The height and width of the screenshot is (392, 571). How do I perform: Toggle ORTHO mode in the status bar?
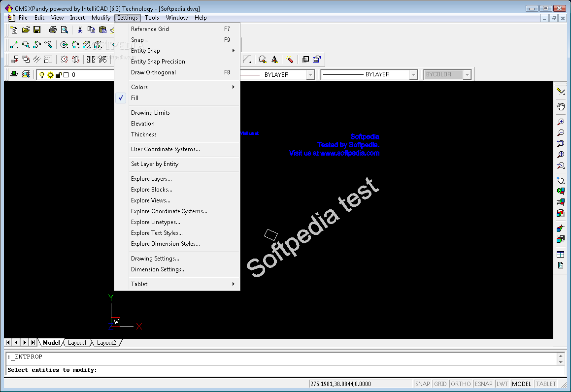tap(461, 384)
